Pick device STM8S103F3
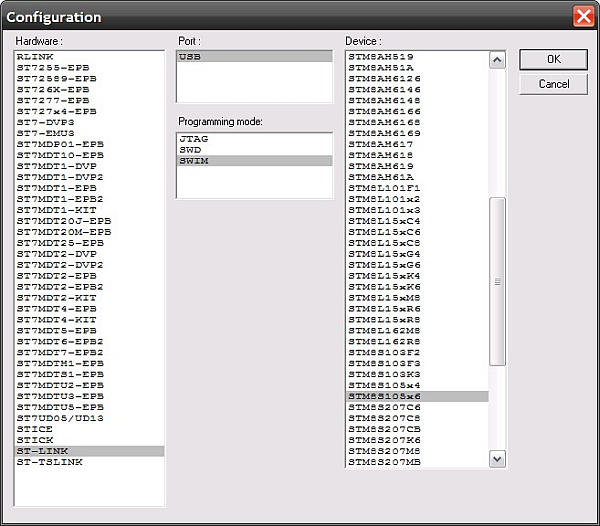The image size is (600, 526). click(417, 363)
